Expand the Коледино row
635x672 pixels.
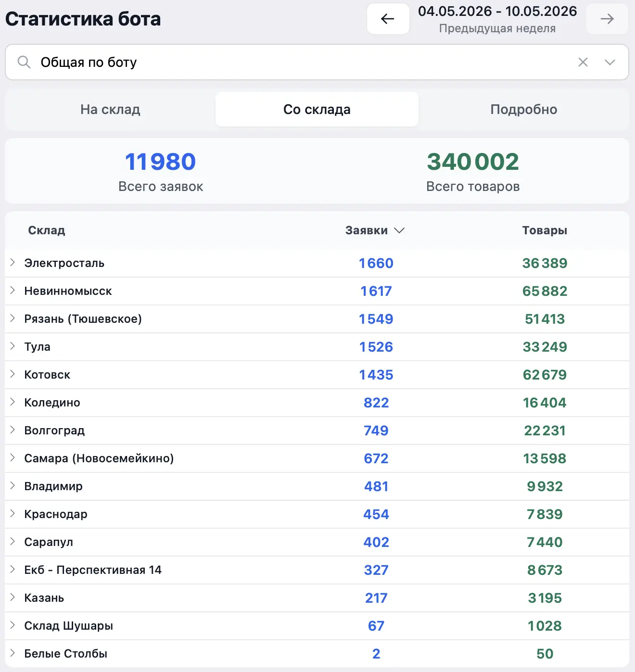(x=13, y=402)
